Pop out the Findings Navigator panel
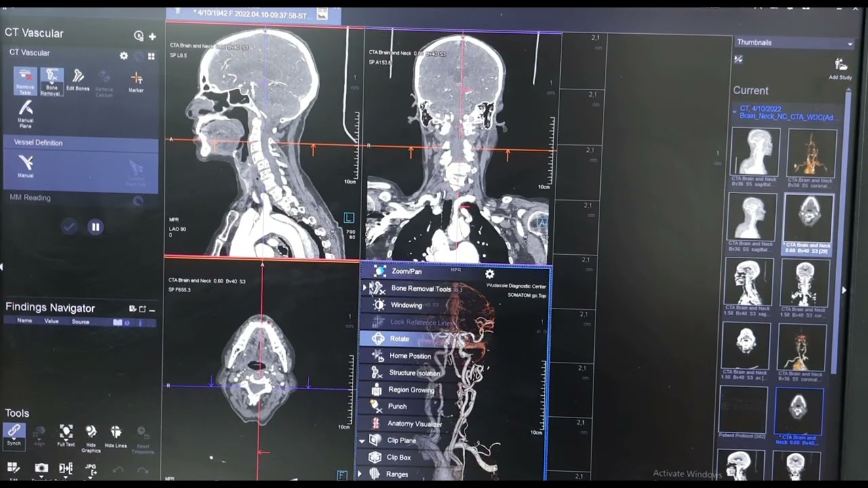868x488 pixels. coord(142,308)
